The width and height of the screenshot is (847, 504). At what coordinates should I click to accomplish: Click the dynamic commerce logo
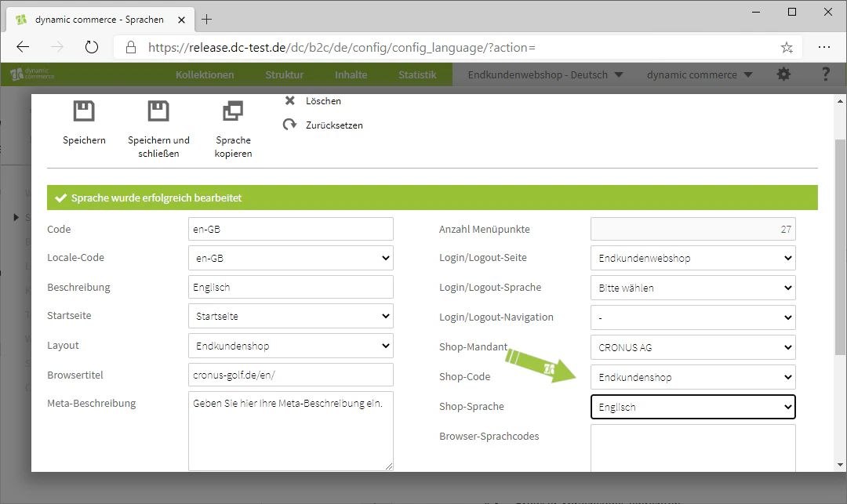32,74
